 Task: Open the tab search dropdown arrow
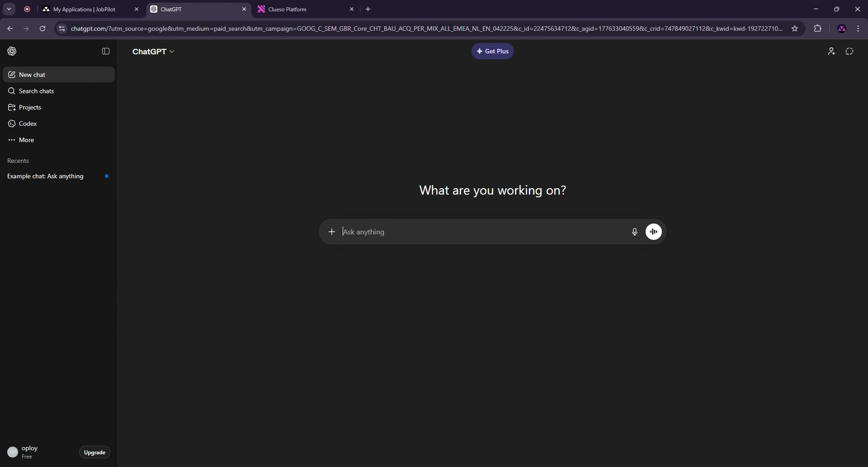coord(9,9)
